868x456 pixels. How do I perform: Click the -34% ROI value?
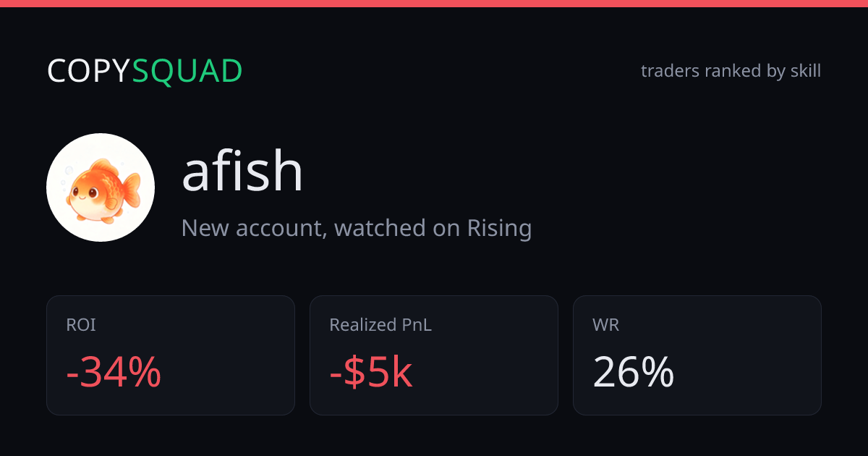[114, 373]
